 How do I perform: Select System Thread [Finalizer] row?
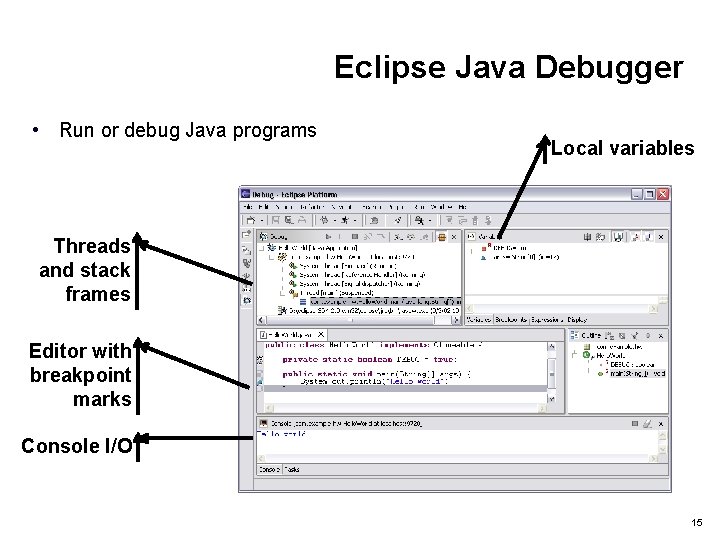click(343, 266)
